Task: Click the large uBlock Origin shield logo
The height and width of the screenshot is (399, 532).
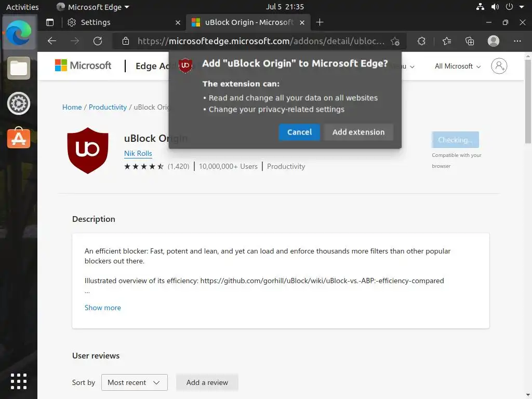Action: (88, 151)
